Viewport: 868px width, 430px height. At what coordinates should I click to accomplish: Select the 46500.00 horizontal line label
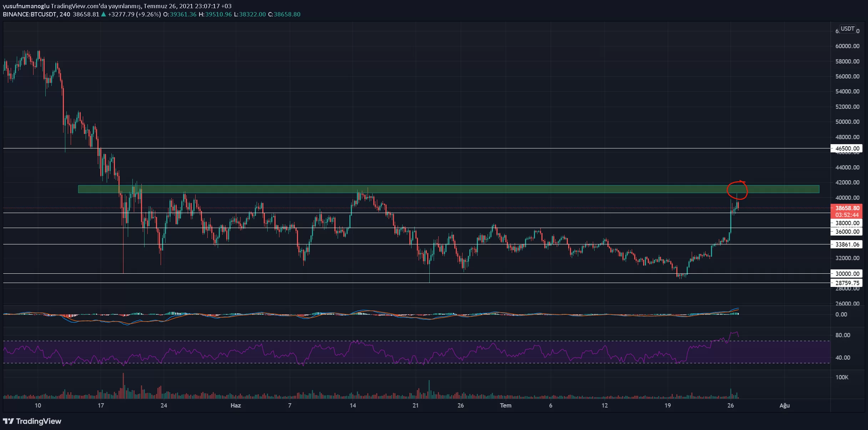[x=847, y=148]
